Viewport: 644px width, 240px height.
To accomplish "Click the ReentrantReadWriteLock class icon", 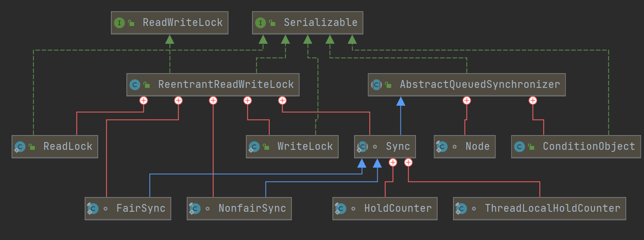I will click(x=135, y=85).
